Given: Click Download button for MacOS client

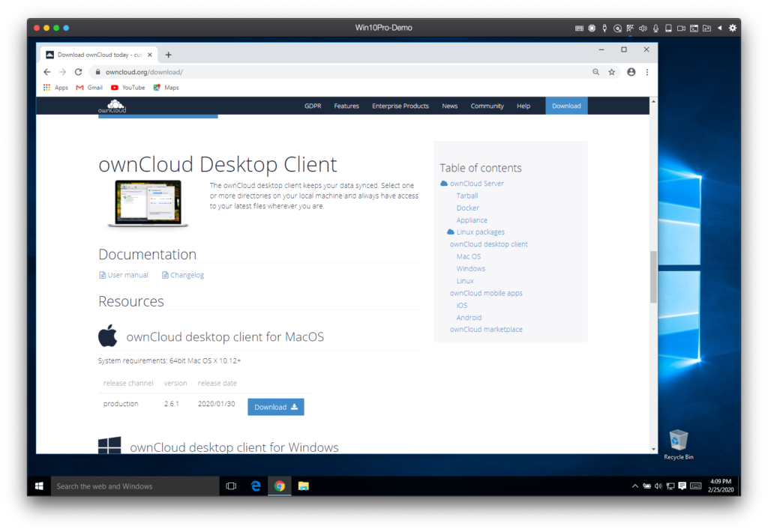Looking at the screenshot, I should pyautogui.click(x=276, y=407).
